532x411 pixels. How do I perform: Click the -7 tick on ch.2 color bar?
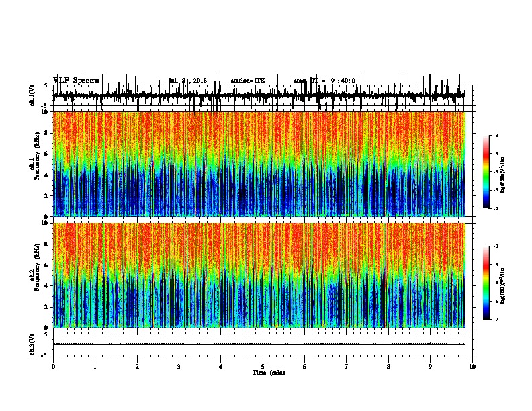(496, 320)
